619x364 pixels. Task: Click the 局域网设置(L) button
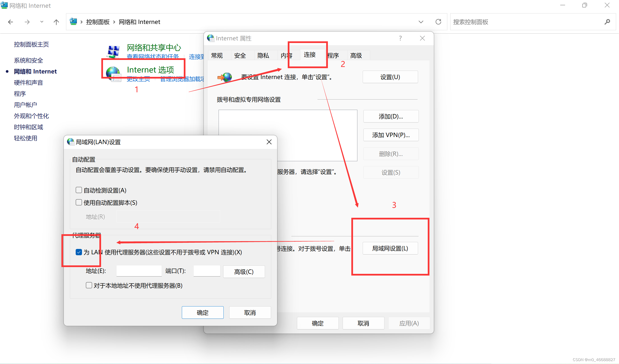pyautogui.click(x=390, y=248)
